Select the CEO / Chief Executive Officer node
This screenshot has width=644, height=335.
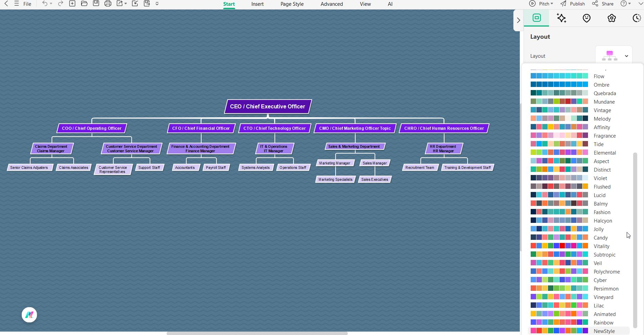click(267, 106)
